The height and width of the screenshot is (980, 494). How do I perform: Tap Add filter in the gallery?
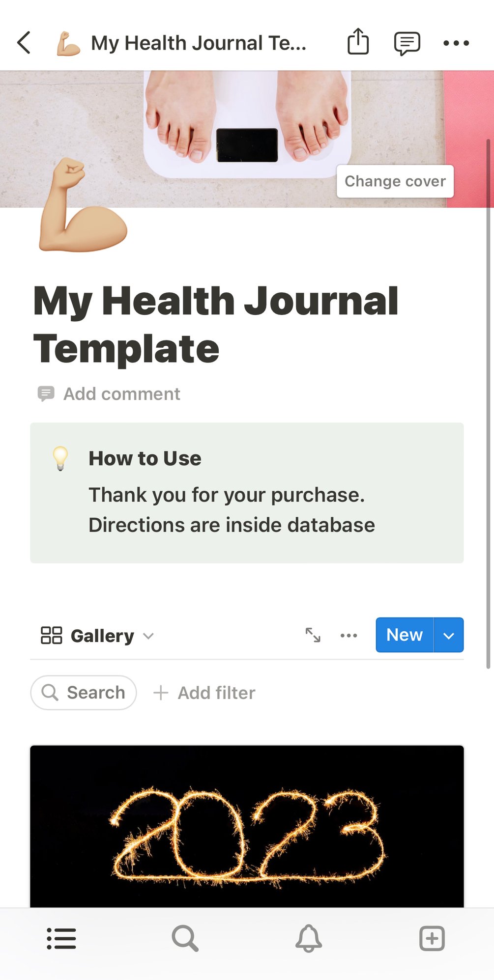(204, 693)
